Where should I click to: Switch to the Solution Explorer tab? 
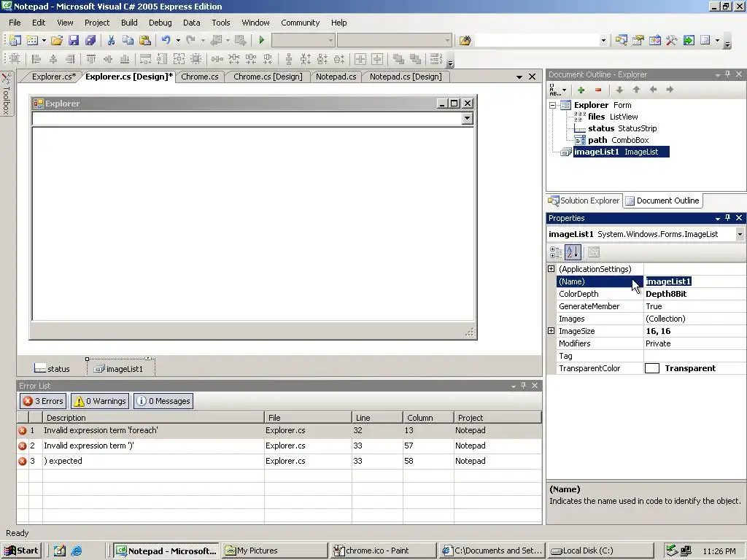pos(584,201)
